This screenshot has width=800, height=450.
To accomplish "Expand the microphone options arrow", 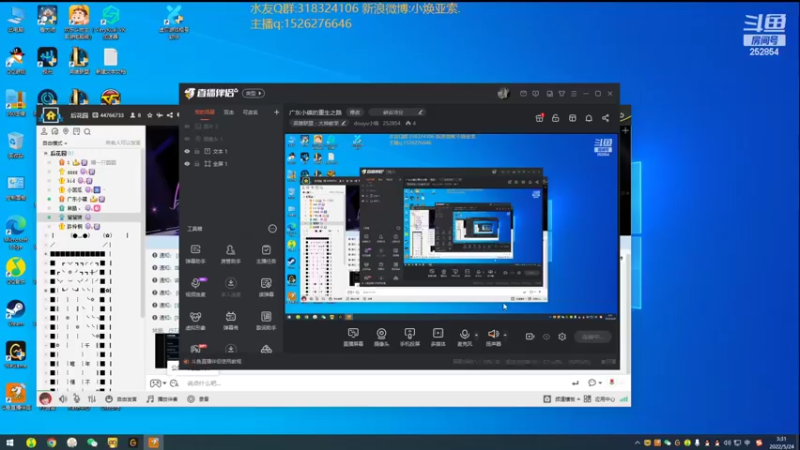I will point(476,335).
